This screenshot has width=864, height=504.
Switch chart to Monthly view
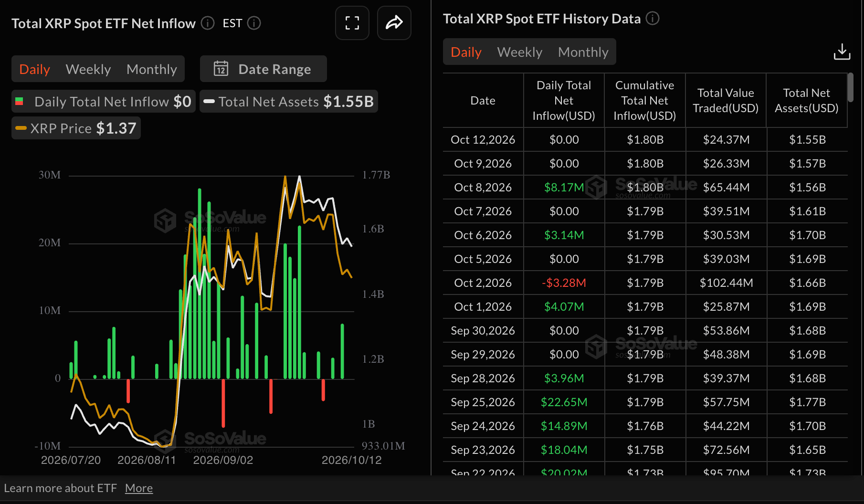point(152,69)
